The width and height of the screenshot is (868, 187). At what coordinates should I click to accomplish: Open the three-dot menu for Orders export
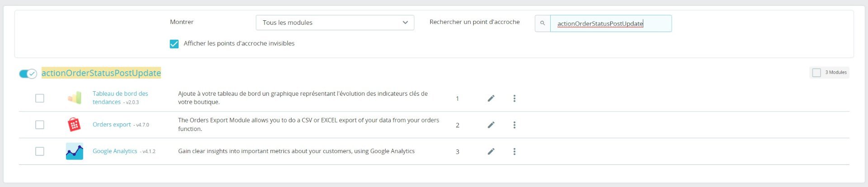(514, 125)
